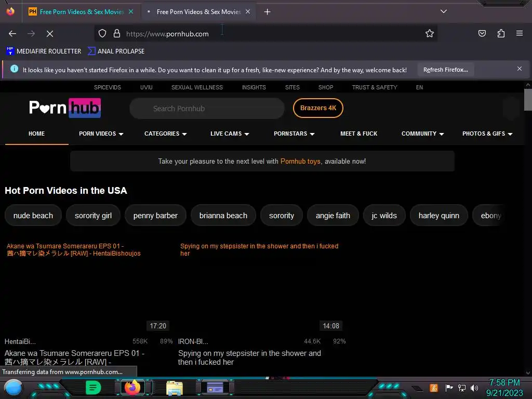Open the EN language selector
This screenshot has width=532, height=399.
(419, 87)
